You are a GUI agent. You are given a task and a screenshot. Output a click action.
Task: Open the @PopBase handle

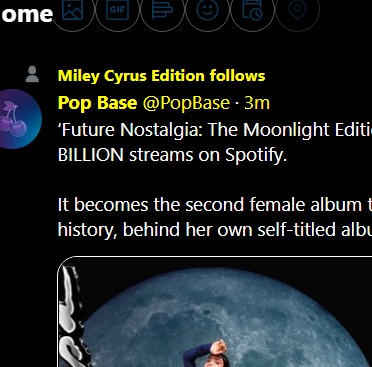coord(186,103)
